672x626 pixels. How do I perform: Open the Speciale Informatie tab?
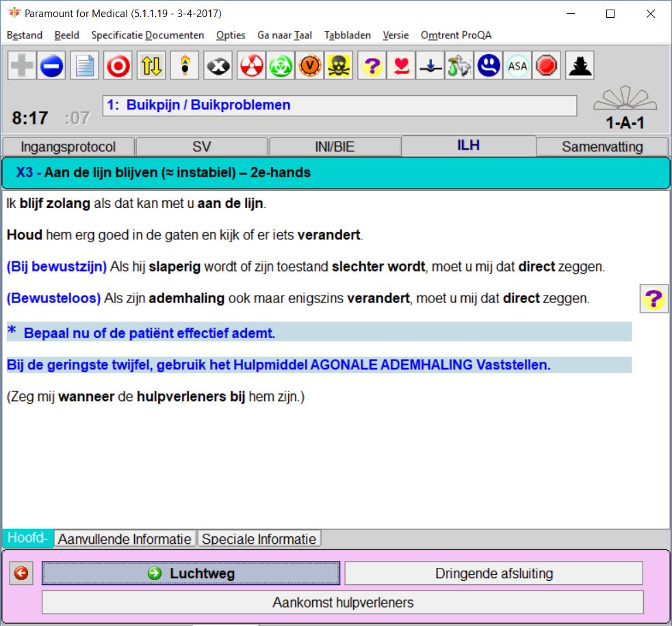coord(259,538)
